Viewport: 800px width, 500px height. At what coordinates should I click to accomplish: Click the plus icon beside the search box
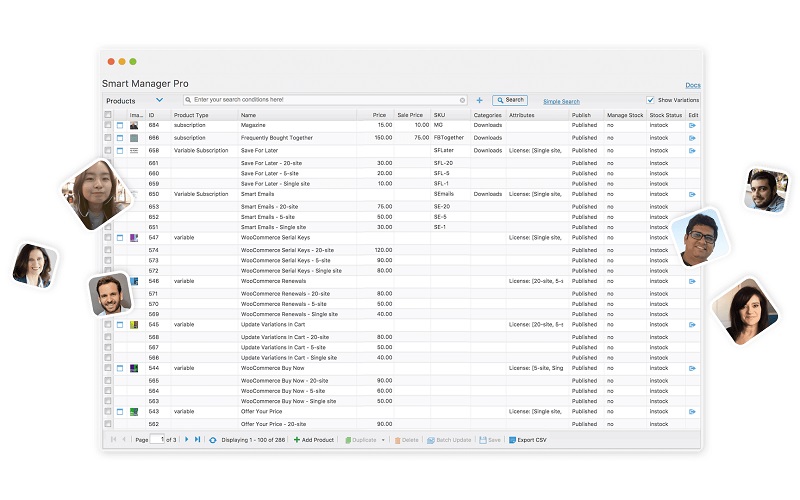click(x=479, y=100)
